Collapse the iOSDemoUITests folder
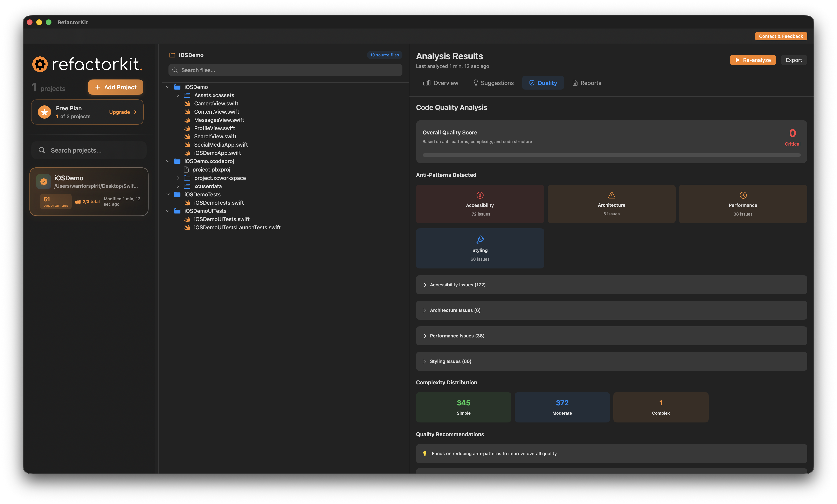Screen dimensions: 837x504 point(168,211)
